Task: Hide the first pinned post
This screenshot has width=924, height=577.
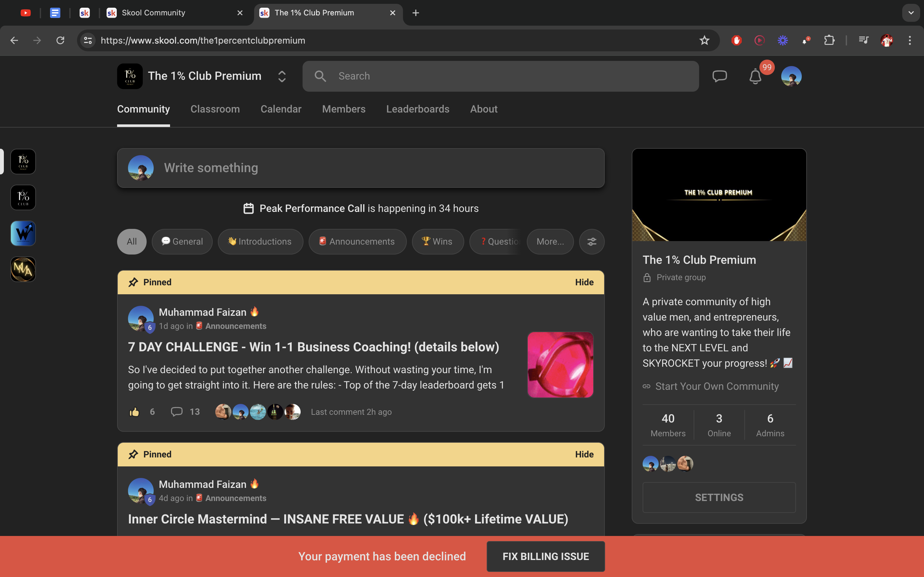Action: tap(584, 282)
